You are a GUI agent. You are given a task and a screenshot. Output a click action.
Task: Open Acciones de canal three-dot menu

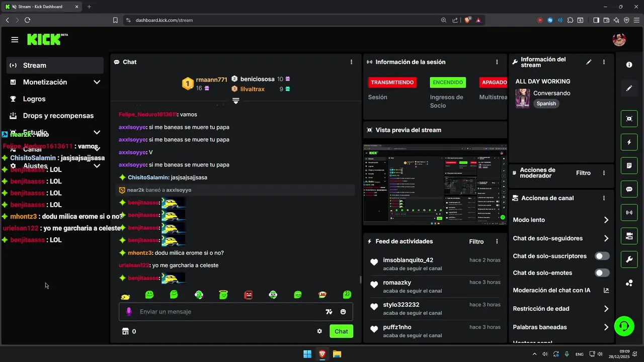604,198
